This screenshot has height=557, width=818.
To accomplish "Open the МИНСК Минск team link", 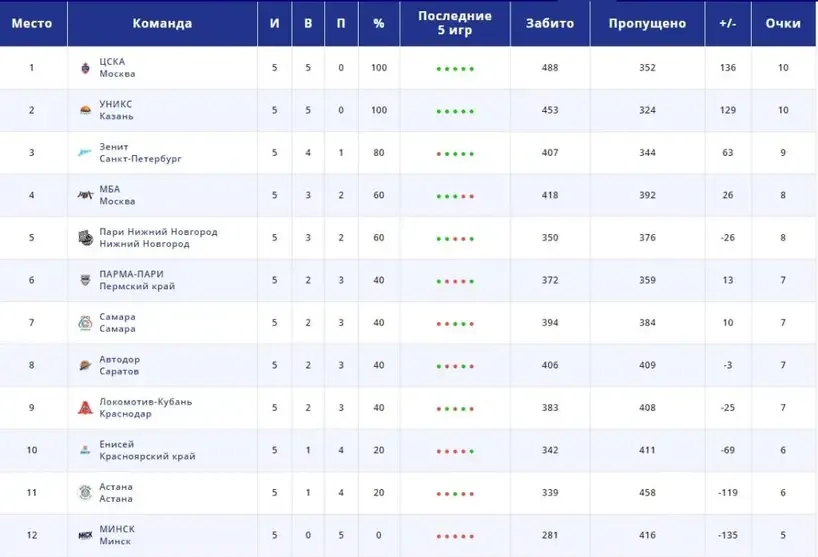I will pos(117,535).
